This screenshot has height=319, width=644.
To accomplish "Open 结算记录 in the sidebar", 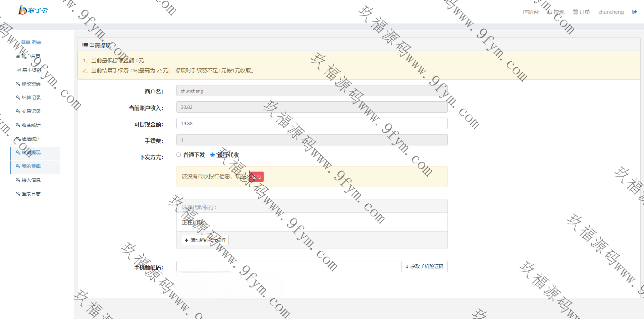I will [x=31, y=98].
